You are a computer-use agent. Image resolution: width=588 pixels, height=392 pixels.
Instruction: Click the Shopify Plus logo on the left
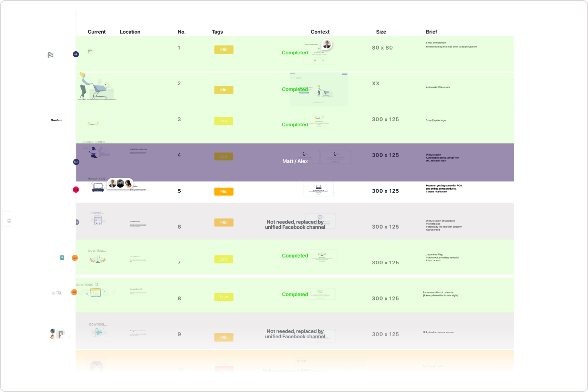(56, 120)
